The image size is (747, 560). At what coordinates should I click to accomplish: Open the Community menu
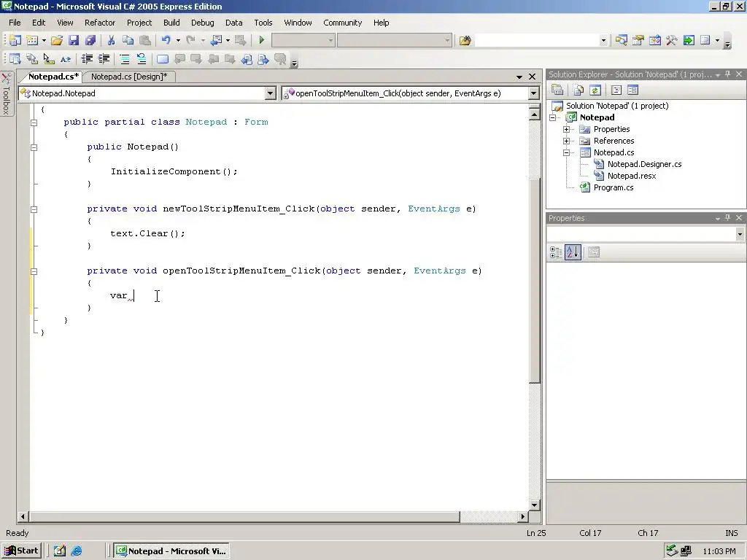click(x=343, y=23)
